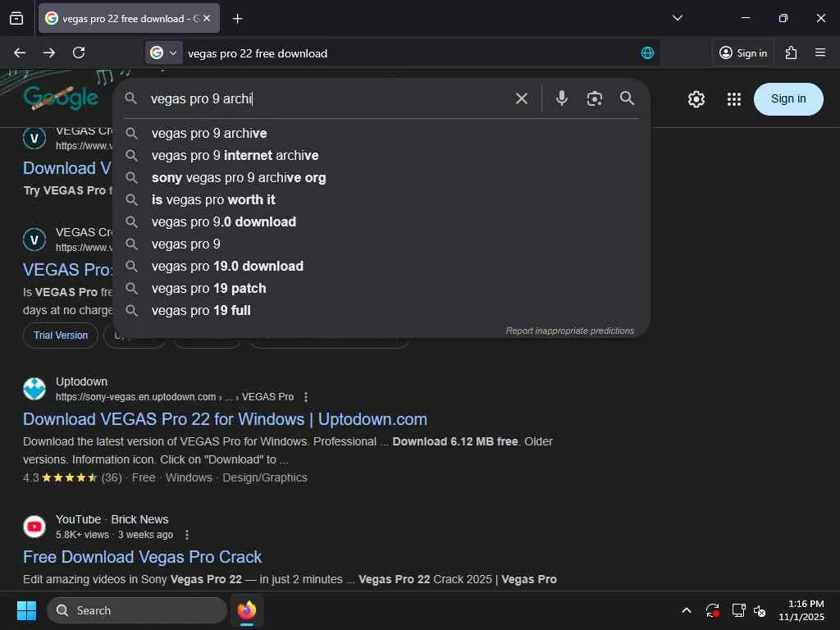840x630 pixels.
Task: Select suggestion 'vegas pro 9 internet archive'
Action: pos(381,155)
